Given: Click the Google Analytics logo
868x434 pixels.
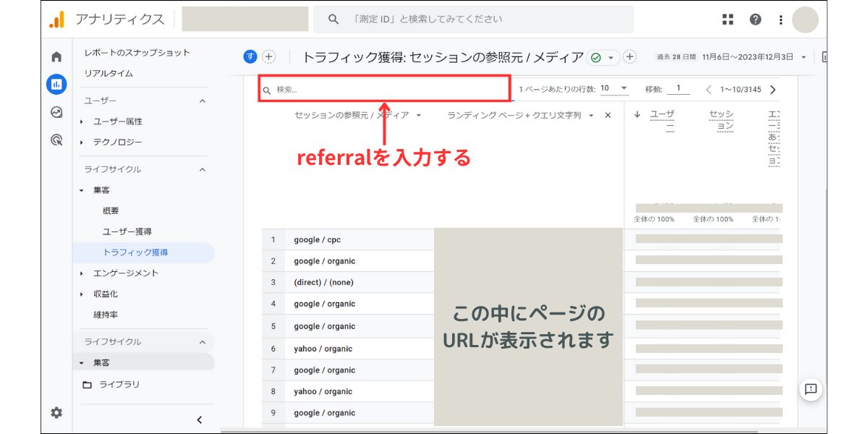Looking at the screenshot, I should pos(57,20).
